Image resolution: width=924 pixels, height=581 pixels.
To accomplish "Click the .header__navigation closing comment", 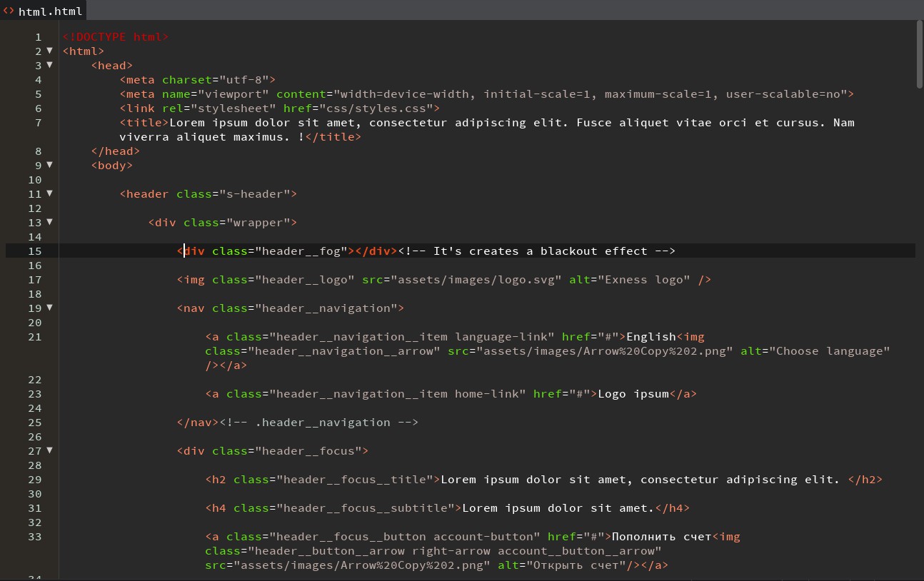I will [x=318, y=423].
